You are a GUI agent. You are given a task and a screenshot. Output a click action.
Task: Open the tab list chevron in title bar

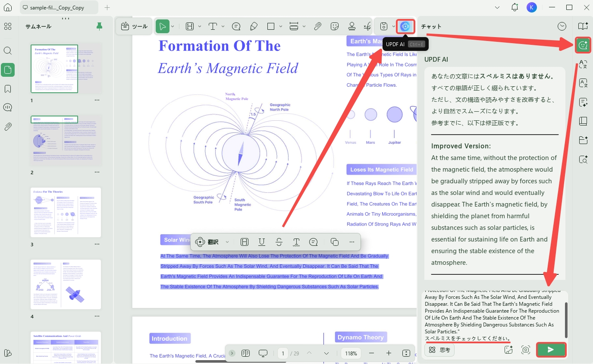tap(497, 7)
